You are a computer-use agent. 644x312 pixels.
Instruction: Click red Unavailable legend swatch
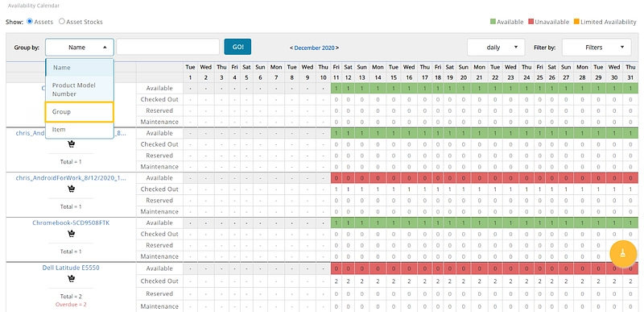[530, 22]
